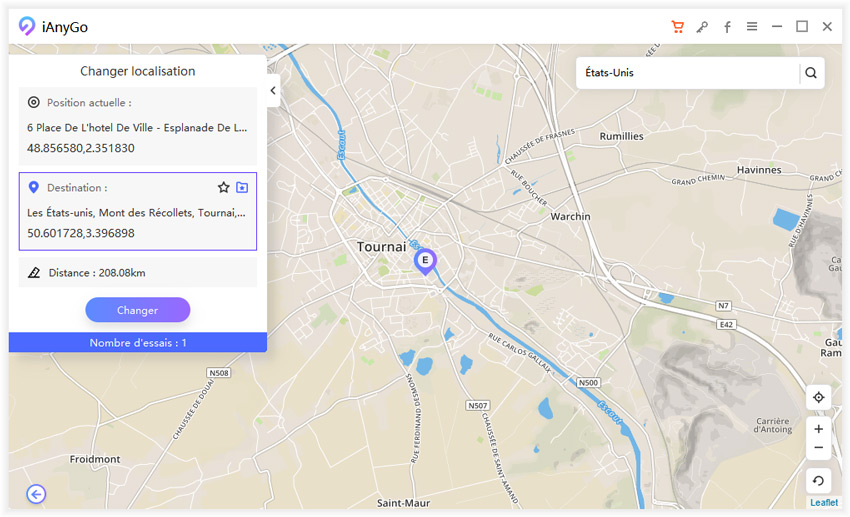Click the Changer button
Screen dimensions: 850x517
138,310
